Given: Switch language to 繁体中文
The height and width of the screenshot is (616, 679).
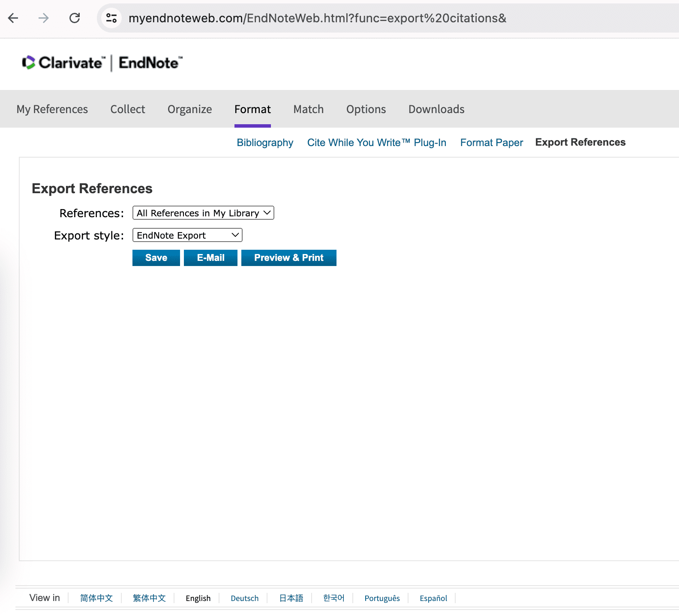Looking at the screenshot, I should [x=149, y=598].
